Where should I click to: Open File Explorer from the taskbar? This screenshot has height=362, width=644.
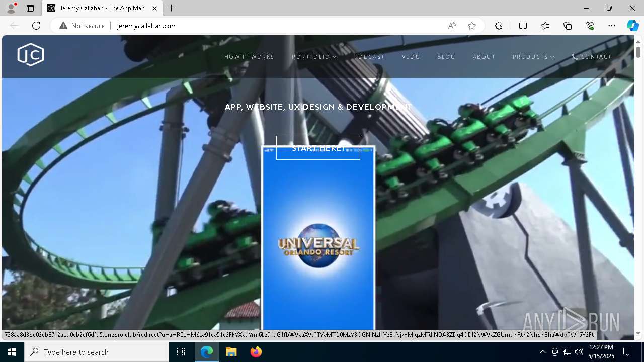[x=231, y=352]
